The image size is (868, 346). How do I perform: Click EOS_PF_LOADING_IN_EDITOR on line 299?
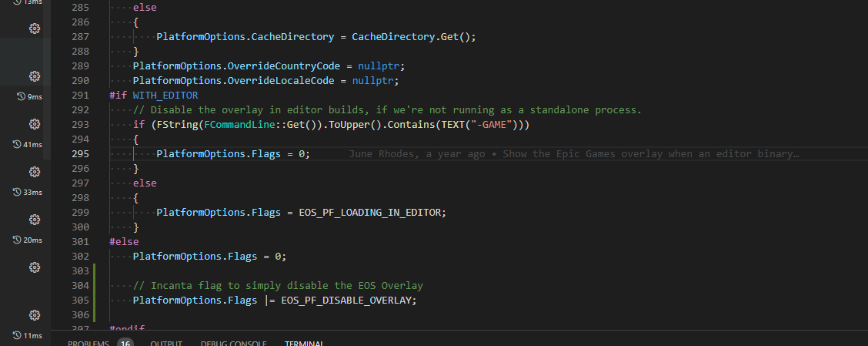(x=371, y=213)
